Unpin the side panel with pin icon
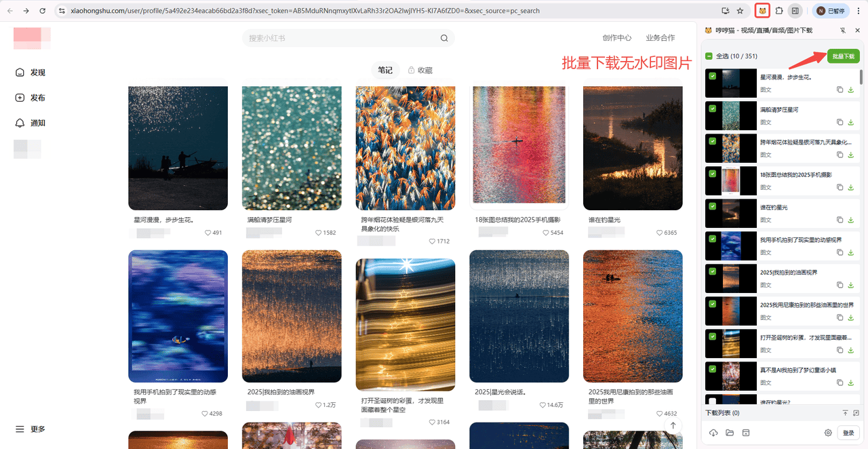Screen dimensions: 868x449 842,31
